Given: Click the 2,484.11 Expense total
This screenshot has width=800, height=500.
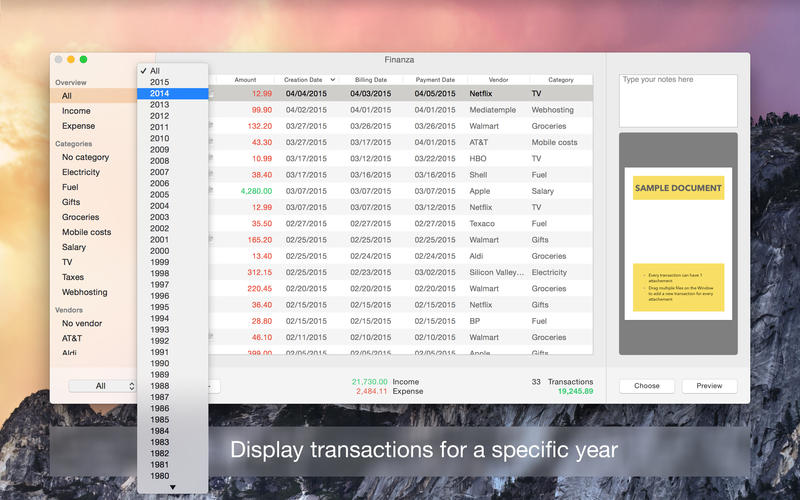Looking at the screenshot, I should (x=372, y=391).
